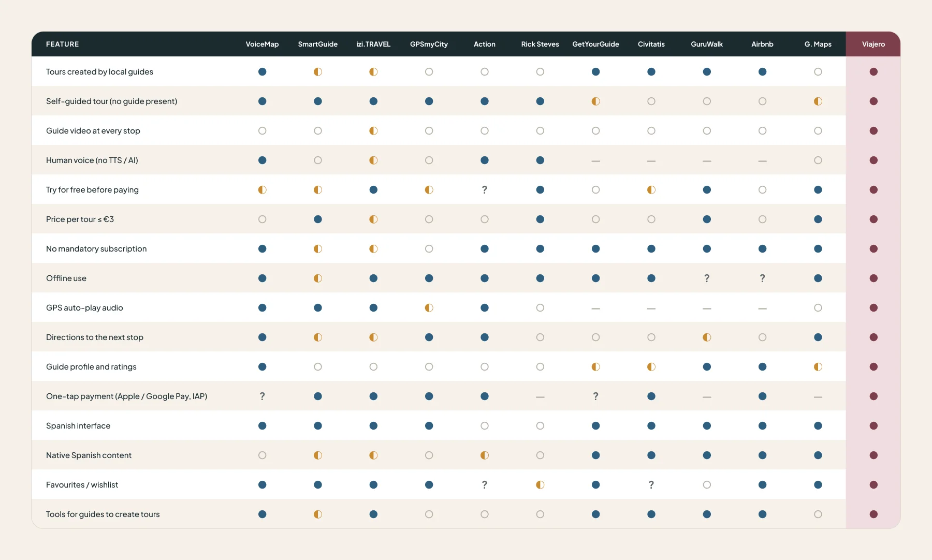Select Action empty circle in Spanish interface row

point(485,426)
